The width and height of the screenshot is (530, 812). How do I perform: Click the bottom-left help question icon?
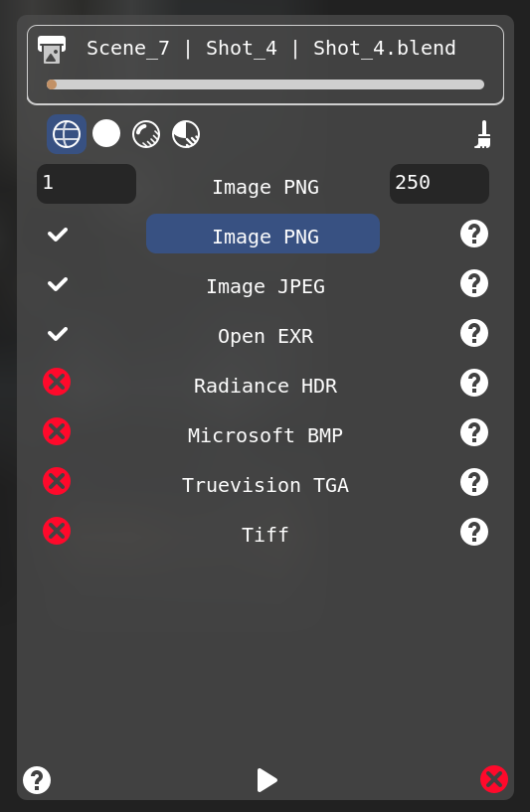(37, 780)
